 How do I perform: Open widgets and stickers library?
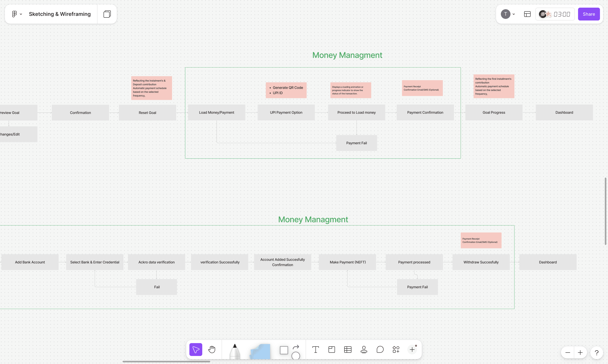(396, 349)
